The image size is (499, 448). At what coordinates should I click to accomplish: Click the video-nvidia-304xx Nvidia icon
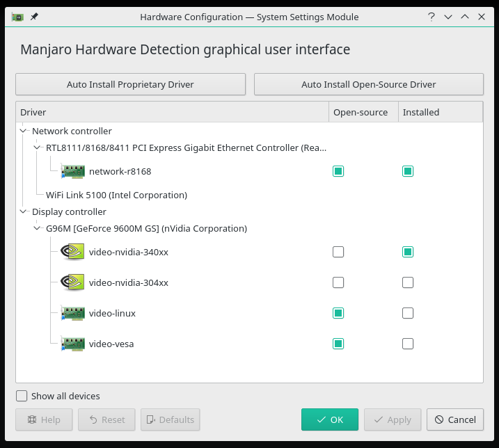pyautogui.click(x=72, y=282)
